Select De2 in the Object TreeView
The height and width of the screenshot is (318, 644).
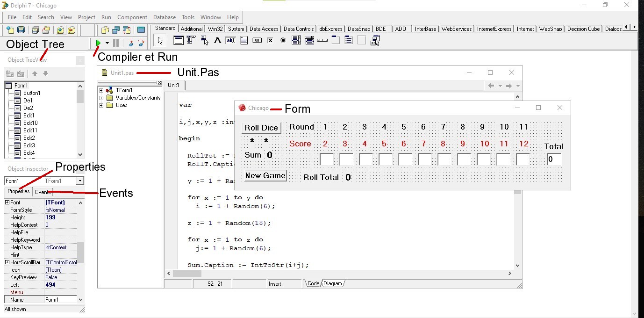point(28,108)
